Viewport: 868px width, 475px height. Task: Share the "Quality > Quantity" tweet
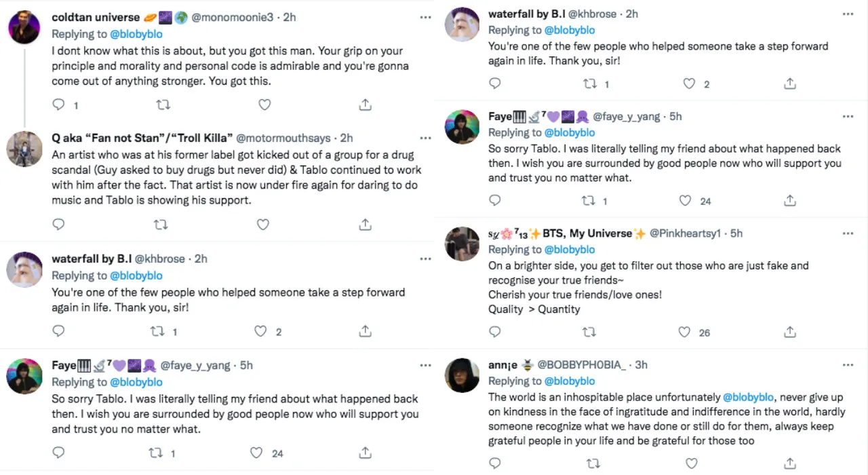[789, 332]
